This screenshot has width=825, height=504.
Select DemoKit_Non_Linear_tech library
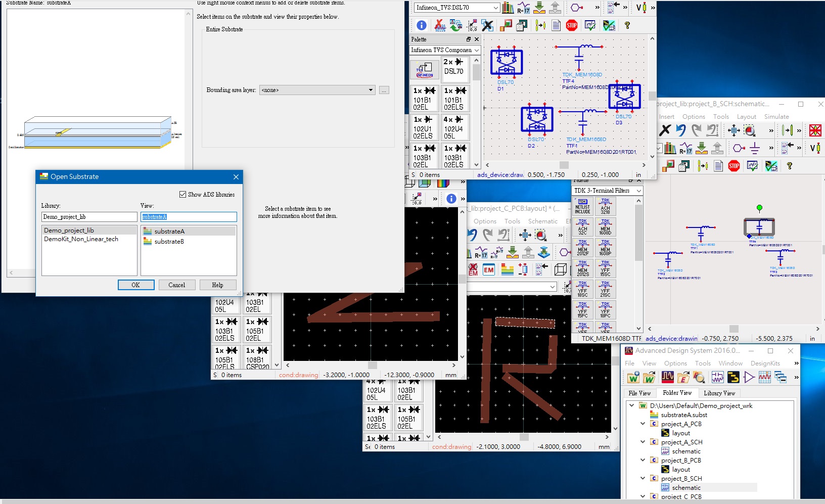tap(81, 239)
